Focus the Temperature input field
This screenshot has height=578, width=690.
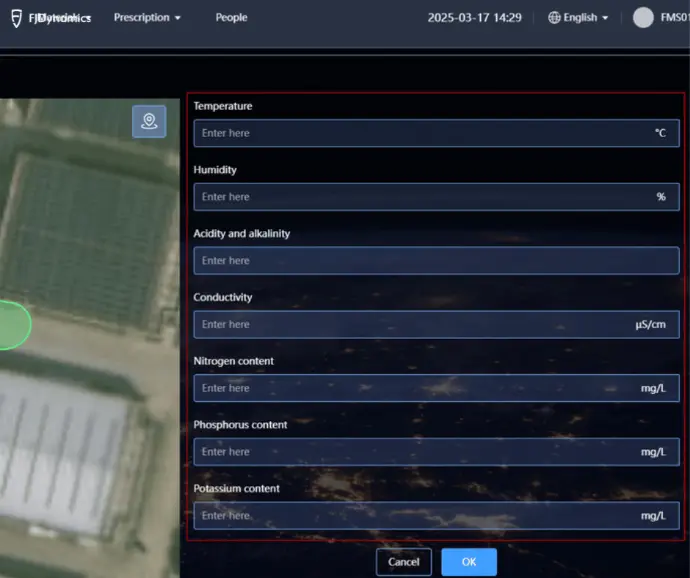coord(437,133)
